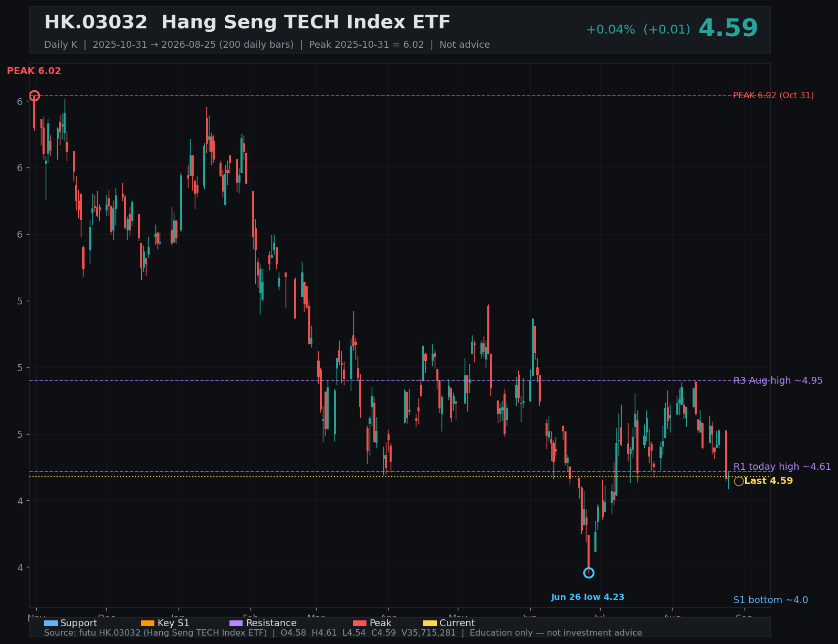Click the purple Resistance legend swatch

[237, 623]
